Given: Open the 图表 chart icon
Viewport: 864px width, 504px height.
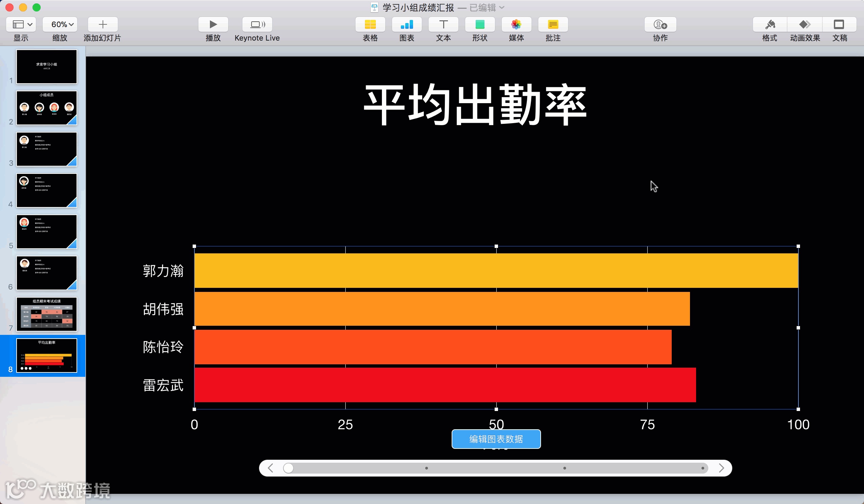Looking at the screenshot, I should coord(407,24).
